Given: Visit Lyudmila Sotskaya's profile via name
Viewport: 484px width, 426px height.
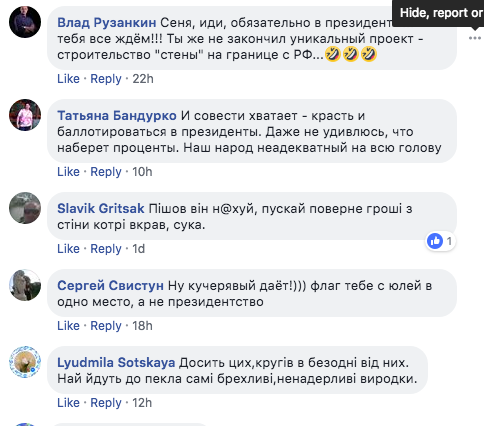Looking at the screenshot, I should click(116, 363).
